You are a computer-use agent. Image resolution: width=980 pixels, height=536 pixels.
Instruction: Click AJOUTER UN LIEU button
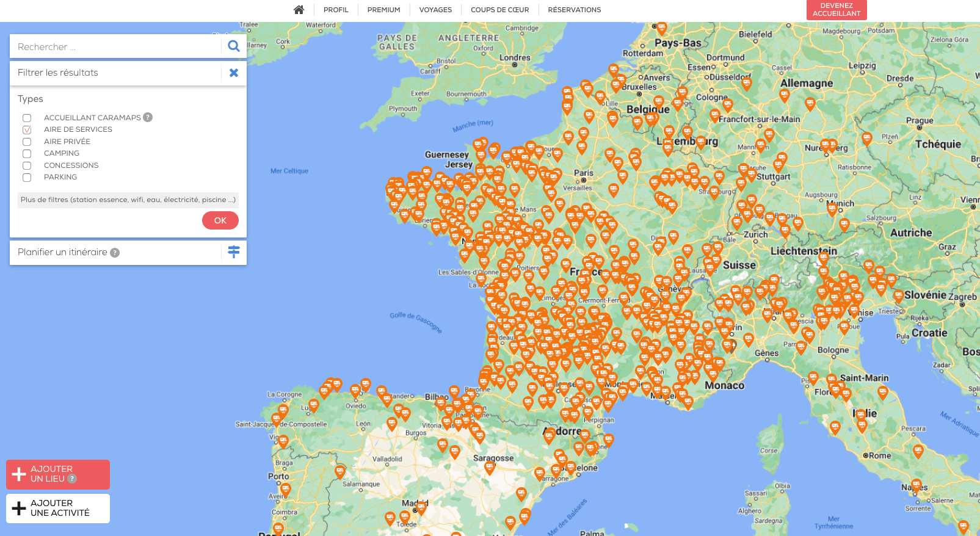pos(58,474)
